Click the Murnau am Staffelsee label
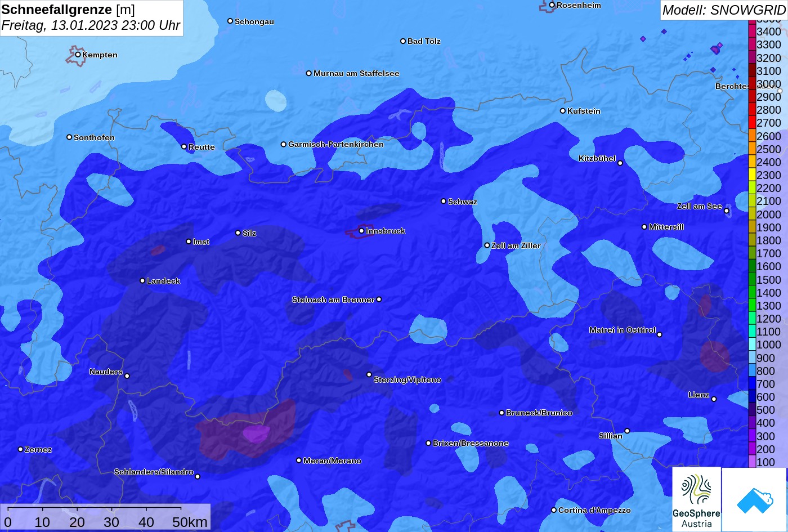The width and height of the screenshot is (788, 532). click(x=356, y=73)
